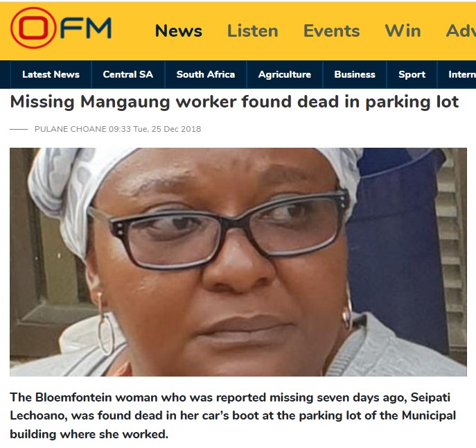Open the News menu
The height and width of the screenshot is (448, 476).
pos(179,31)
